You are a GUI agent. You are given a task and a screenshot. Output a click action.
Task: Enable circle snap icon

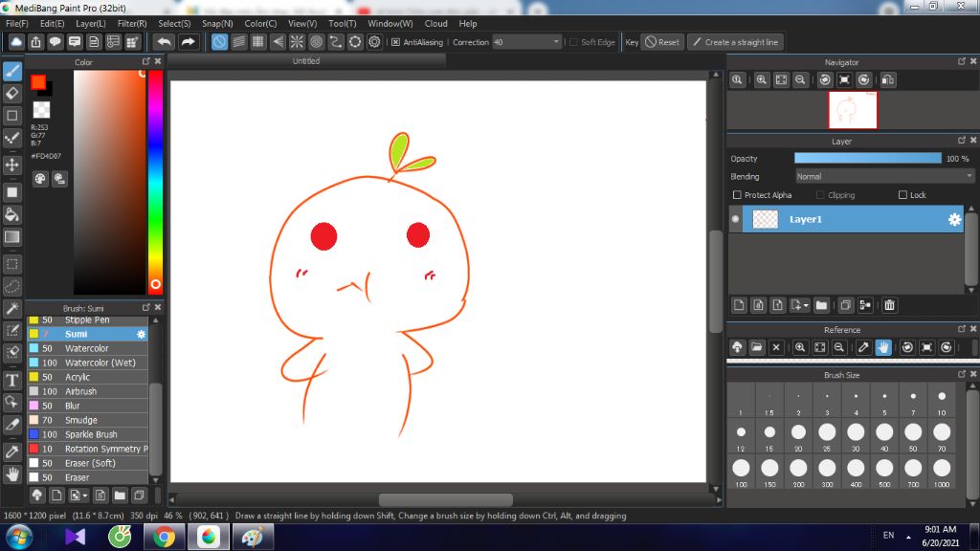[316, 42]
